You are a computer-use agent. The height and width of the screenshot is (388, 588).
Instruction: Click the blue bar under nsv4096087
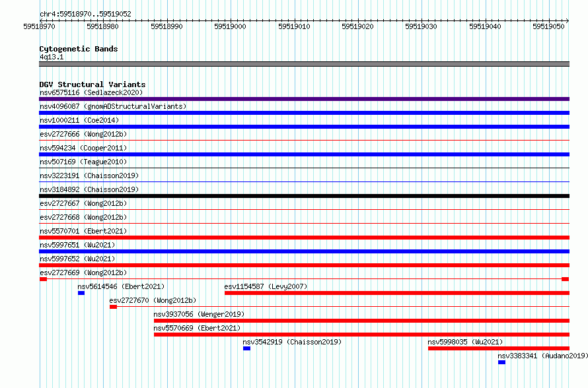304,113
